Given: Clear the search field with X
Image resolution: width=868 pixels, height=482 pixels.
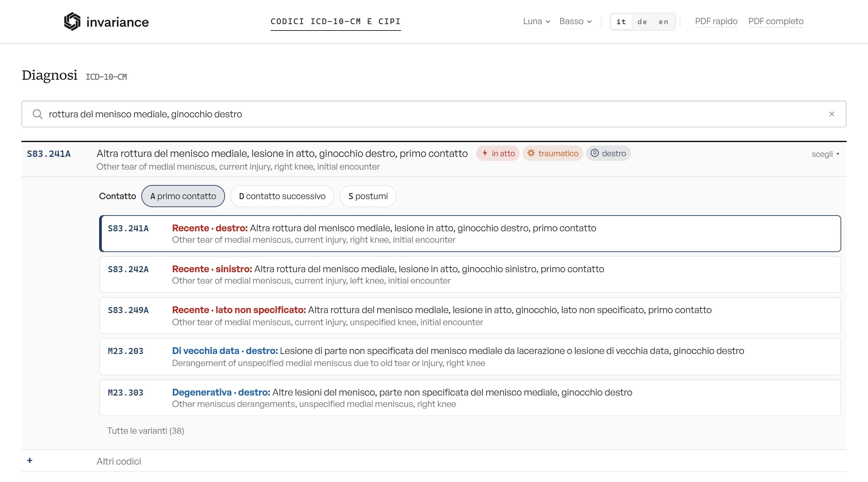Looking at the screenshot, I should click(831, 114).
